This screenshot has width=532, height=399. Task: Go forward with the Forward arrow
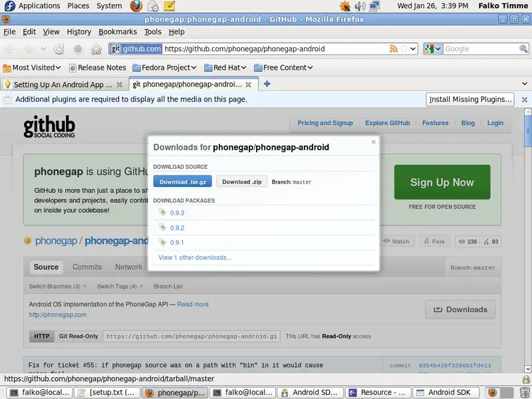(29, 49)
